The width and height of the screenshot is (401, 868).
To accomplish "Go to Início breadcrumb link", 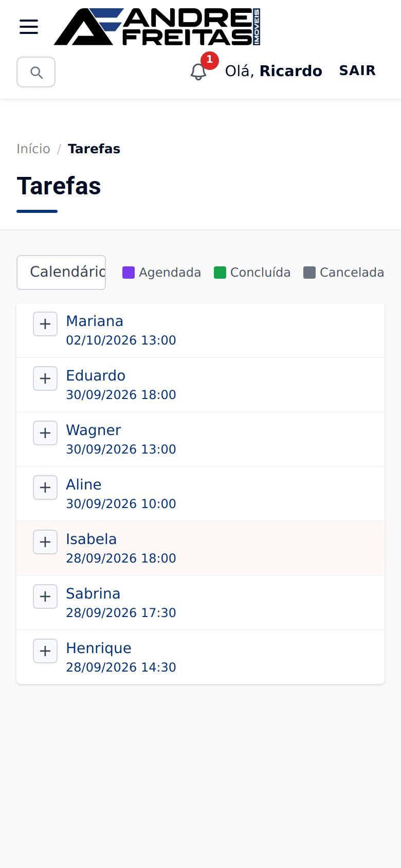I will tap(33, 149).
